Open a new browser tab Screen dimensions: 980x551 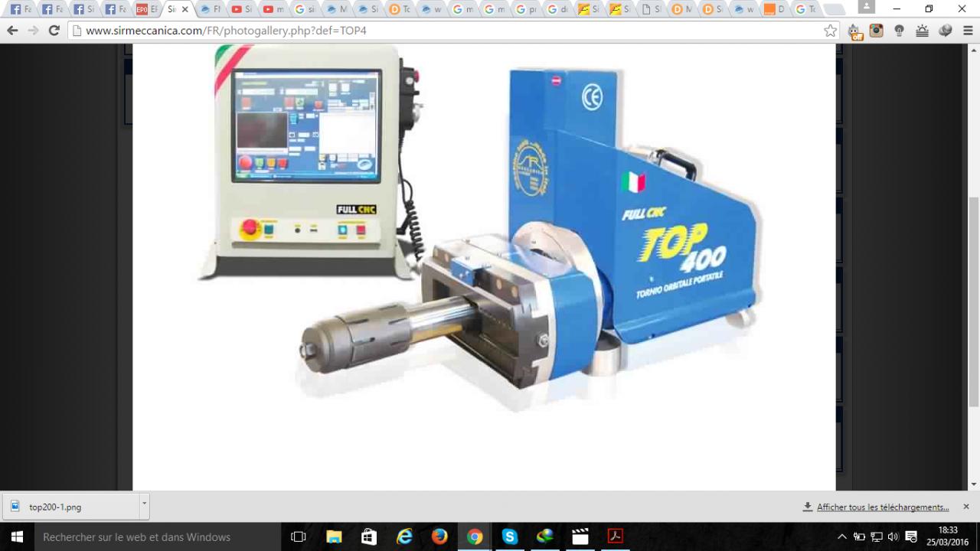coord(835,10)
